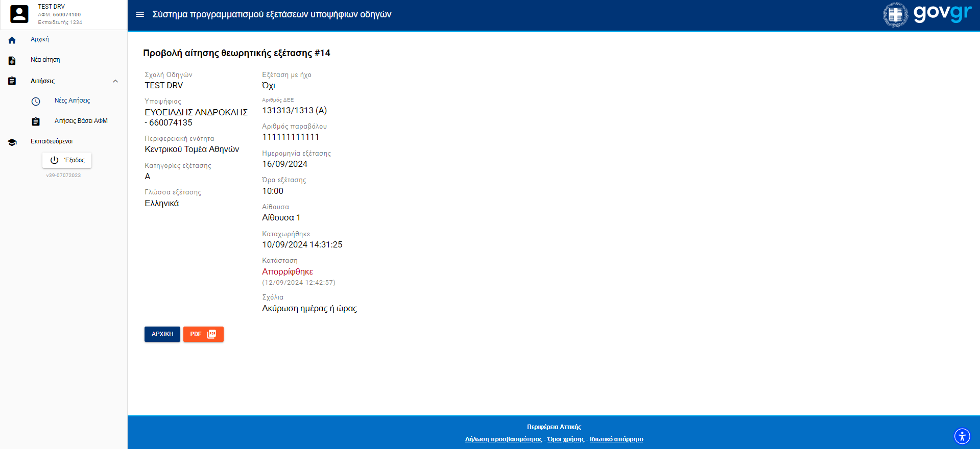Open the Δήλωση προσβασιμότητας footer link
The width and height of the screenshot is (980, 449).
[503, 439]
